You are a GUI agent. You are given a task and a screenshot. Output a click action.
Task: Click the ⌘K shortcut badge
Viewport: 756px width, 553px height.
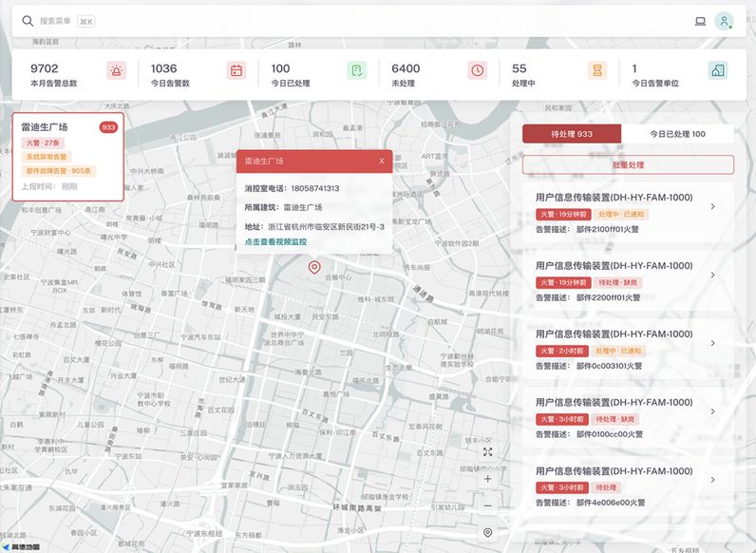[85, 21]
